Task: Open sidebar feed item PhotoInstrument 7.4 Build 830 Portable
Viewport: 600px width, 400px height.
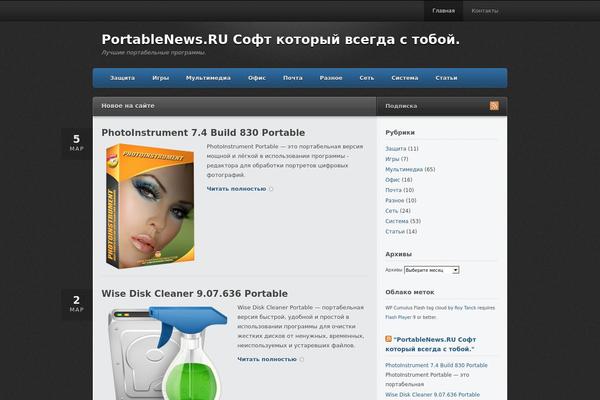Action: 436,365
